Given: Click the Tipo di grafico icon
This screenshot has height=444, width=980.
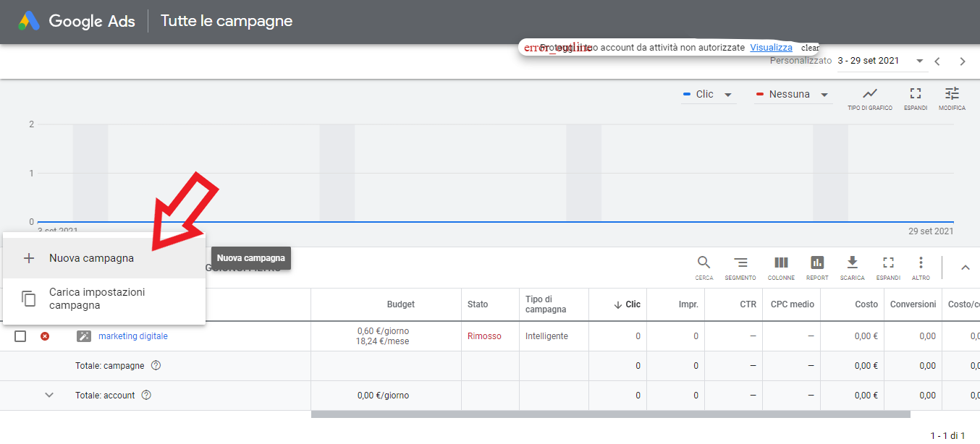Looking at the screenshot, I should 869,94.
